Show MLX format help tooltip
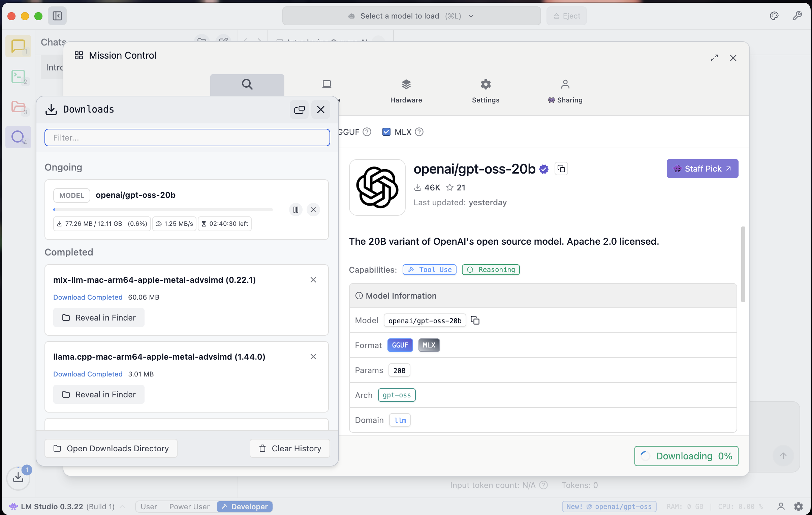 pos(419,132)
